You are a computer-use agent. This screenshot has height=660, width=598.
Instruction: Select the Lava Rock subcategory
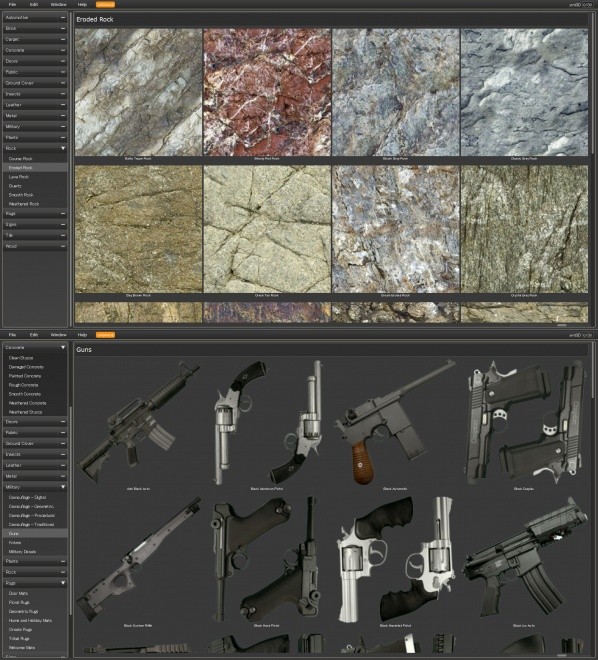(35, 177)
